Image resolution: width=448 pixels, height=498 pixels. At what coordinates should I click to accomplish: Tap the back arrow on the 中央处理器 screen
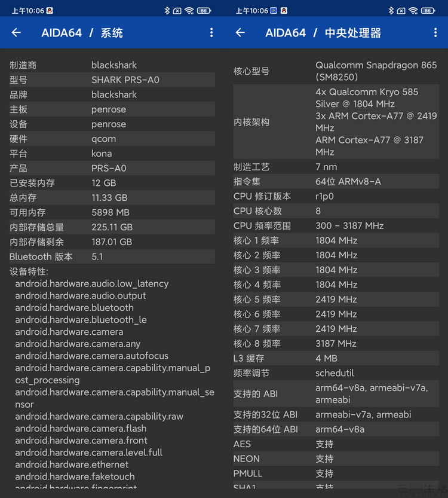click(240, 32)
